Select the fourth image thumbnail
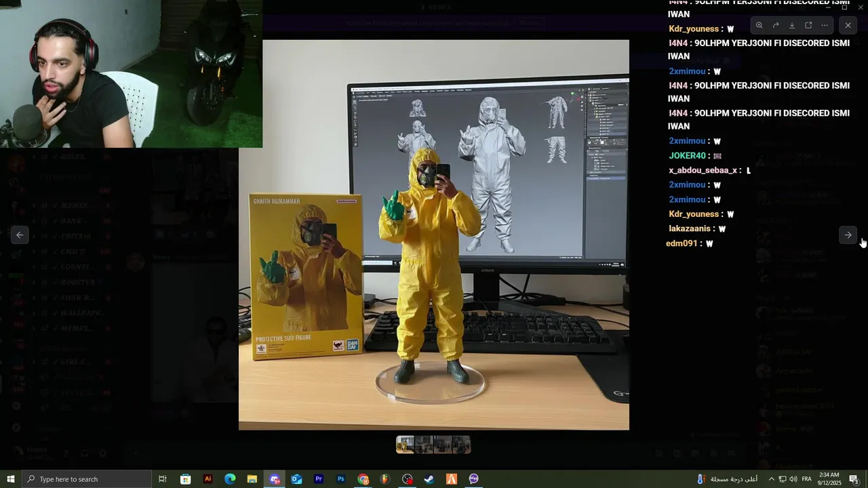 coord(462,445)
